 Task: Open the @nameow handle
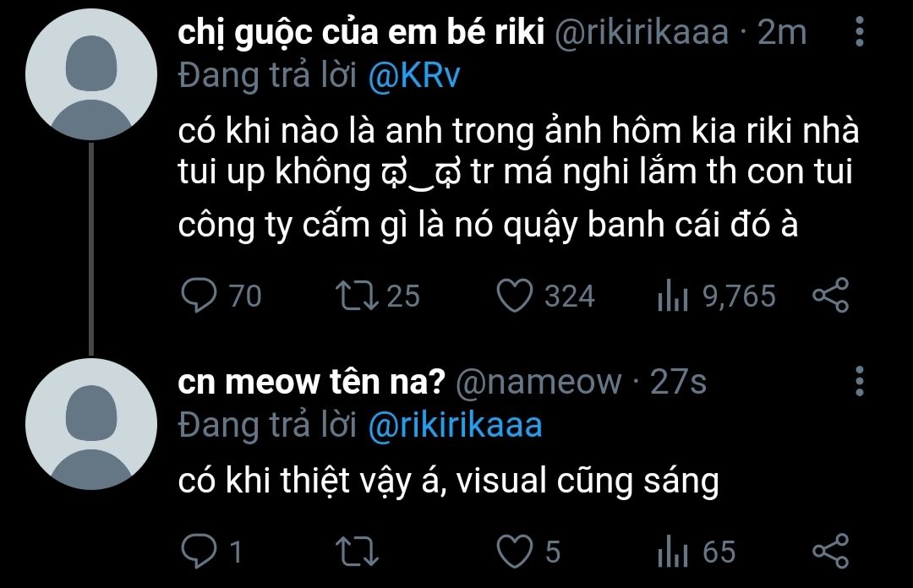click(x=538, y=382)
